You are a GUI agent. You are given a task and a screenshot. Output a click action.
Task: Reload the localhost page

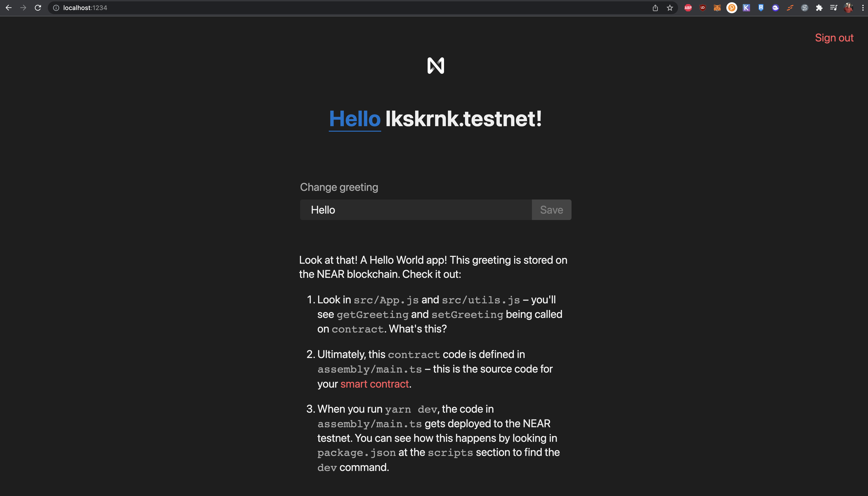tap(38, 8)
